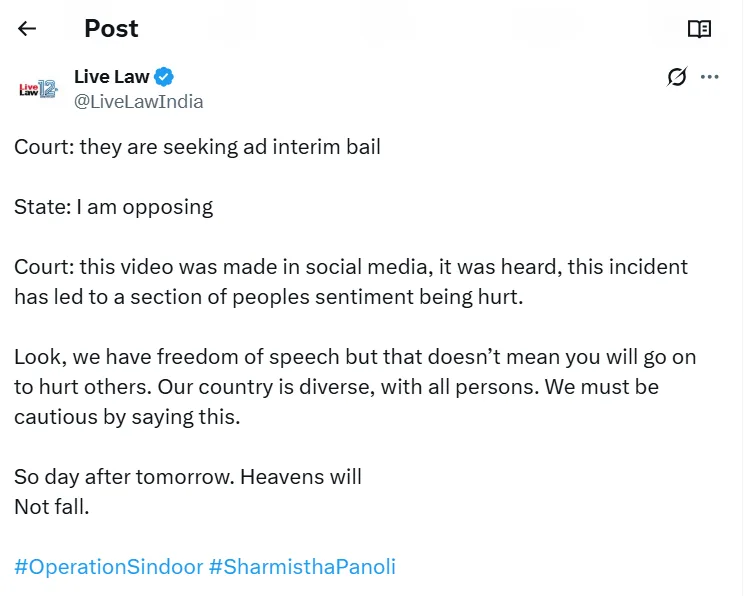Image resolution: width=748 pixels, height=596 pixels.
Task: Click the Post page heading
Action: pos(111,29)
